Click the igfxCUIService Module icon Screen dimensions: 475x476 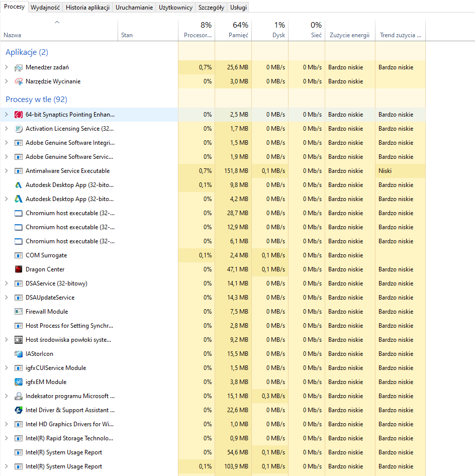click(19, 368)
